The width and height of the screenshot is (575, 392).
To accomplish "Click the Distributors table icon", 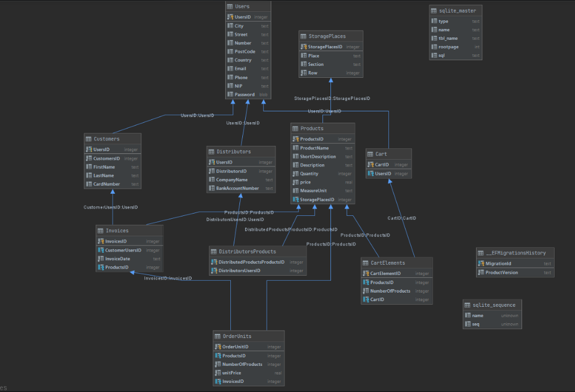I will [211, 152].
